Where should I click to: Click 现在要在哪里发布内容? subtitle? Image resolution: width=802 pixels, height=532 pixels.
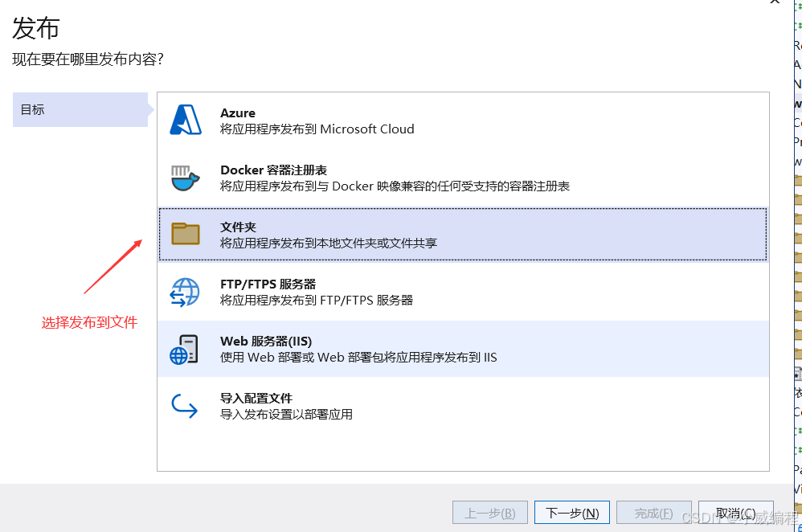[x=88, y=59]
